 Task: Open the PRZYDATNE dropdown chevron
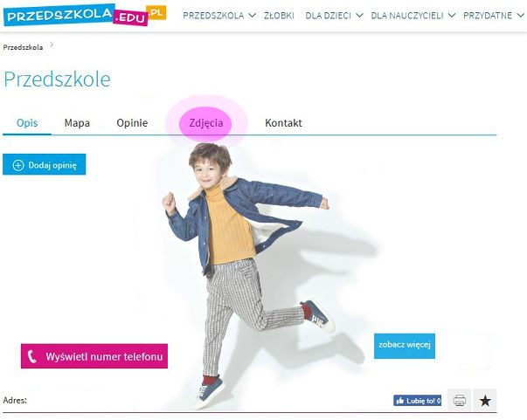coord(520,16)
